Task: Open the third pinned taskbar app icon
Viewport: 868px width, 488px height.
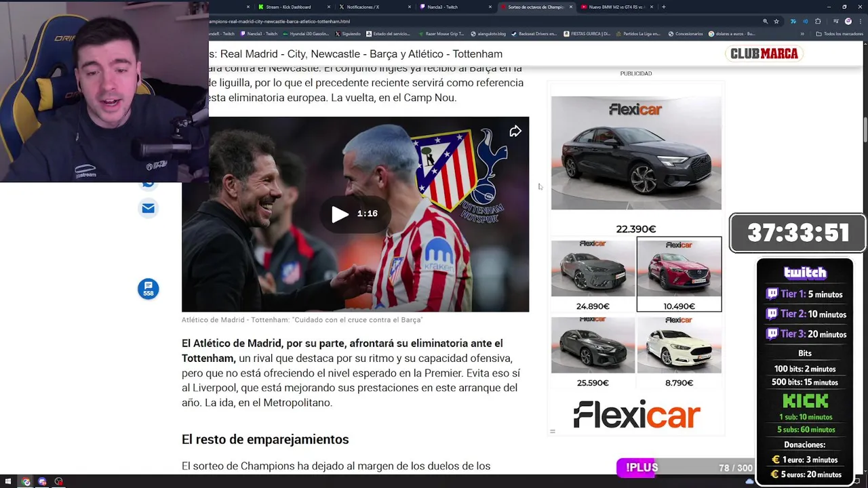Action: coord(58,482)
